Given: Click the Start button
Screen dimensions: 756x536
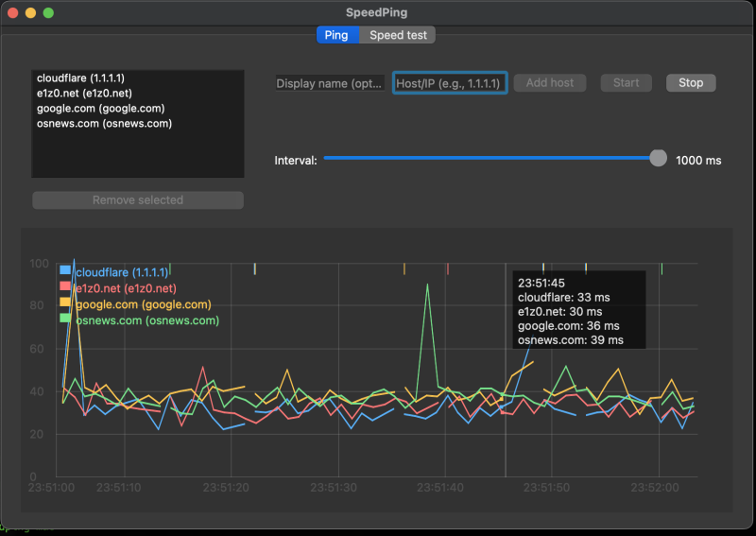Looking at the screenshot, I should (626, 83).
